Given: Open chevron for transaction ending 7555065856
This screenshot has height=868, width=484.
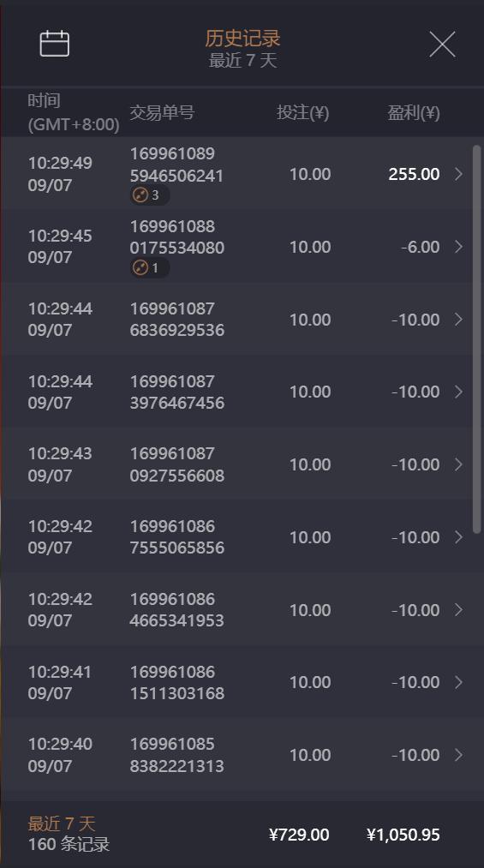Looking at the screenshot, I should click(x=458, y=537).
